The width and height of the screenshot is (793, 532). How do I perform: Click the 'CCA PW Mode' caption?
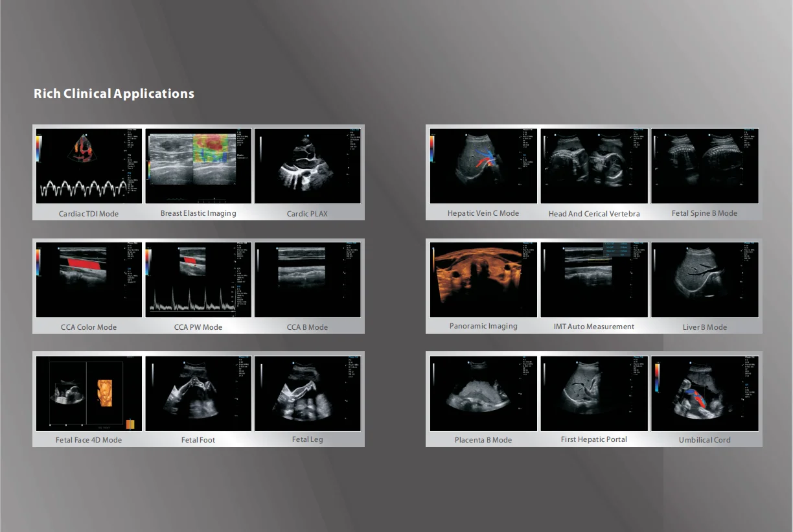198,327
